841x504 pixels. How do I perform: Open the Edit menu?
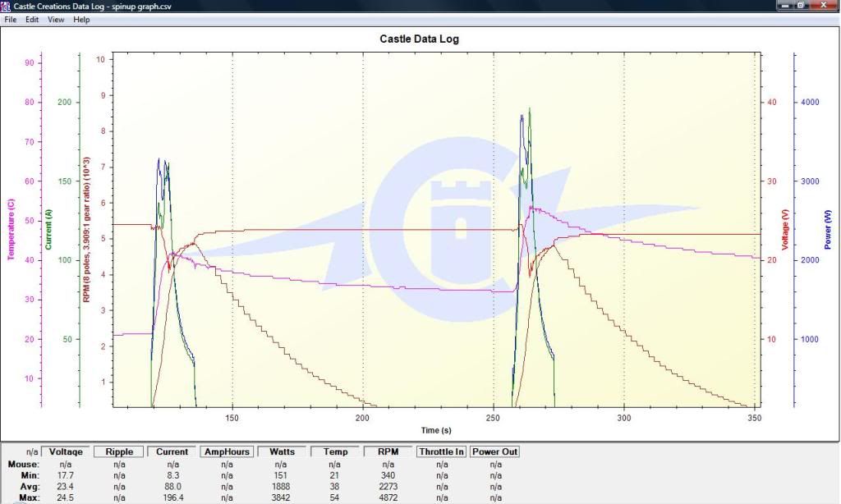(32, 20)
